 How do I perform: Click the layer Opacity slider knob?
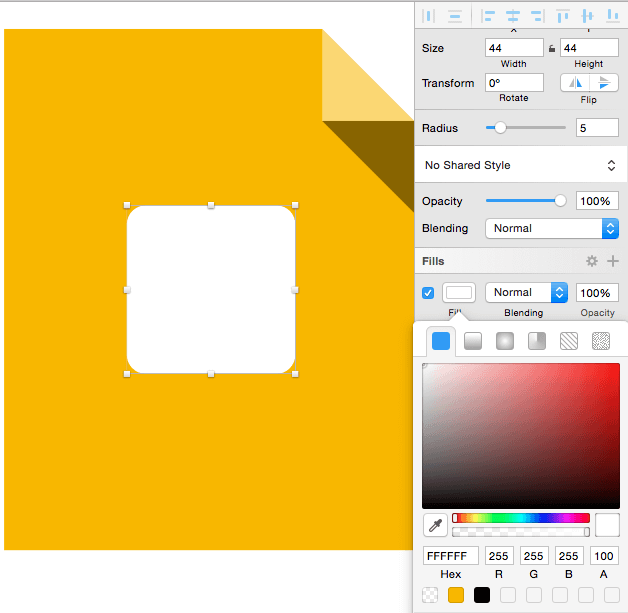(560, 201)
